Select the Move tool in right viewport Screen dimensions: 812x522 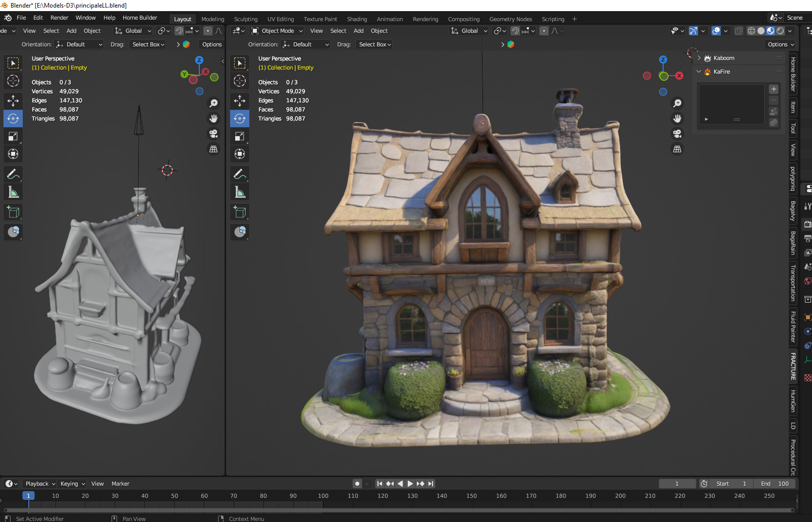click(240, 101)
